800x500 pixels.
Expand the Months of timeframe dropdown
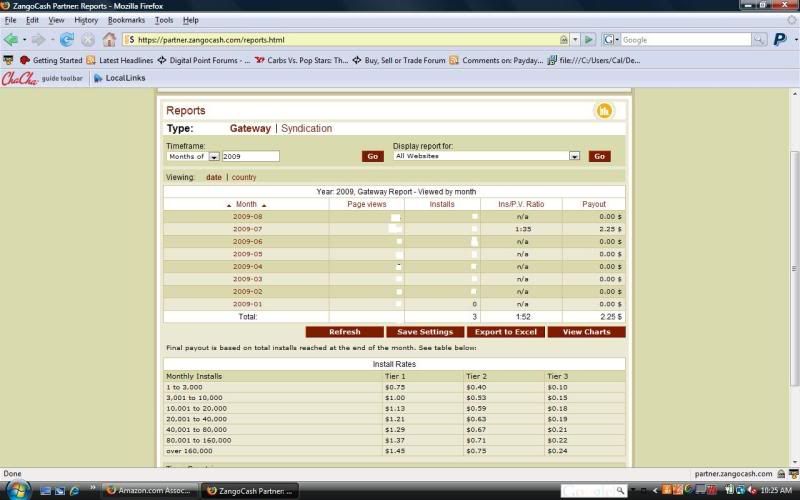(x=214, y=157)
